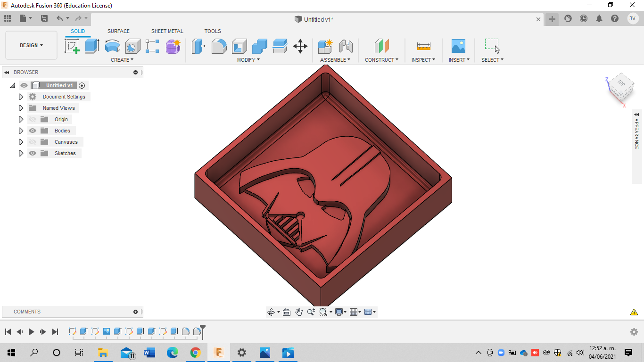Hide the Bodies folder
This screenshot has height=362, width=644.
click(33, 131)
